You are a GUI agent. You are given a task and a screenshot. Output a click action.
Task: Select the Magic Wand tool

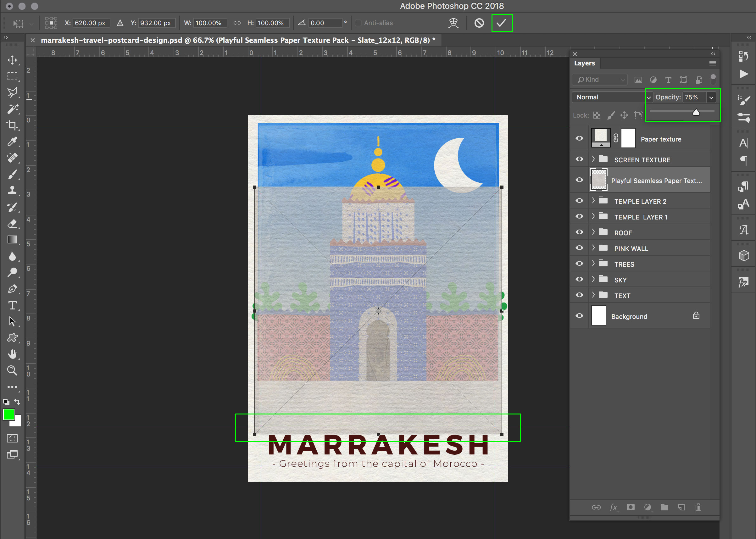(12, 109)
